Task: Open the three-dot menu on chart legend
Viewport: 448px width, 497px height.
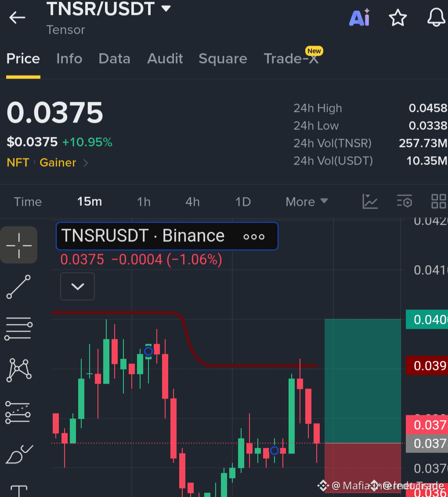Action: [253, 237]
